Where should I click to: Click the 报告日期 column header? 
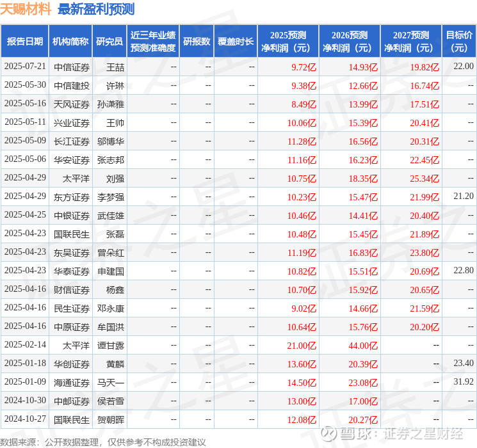click(24, 41)
